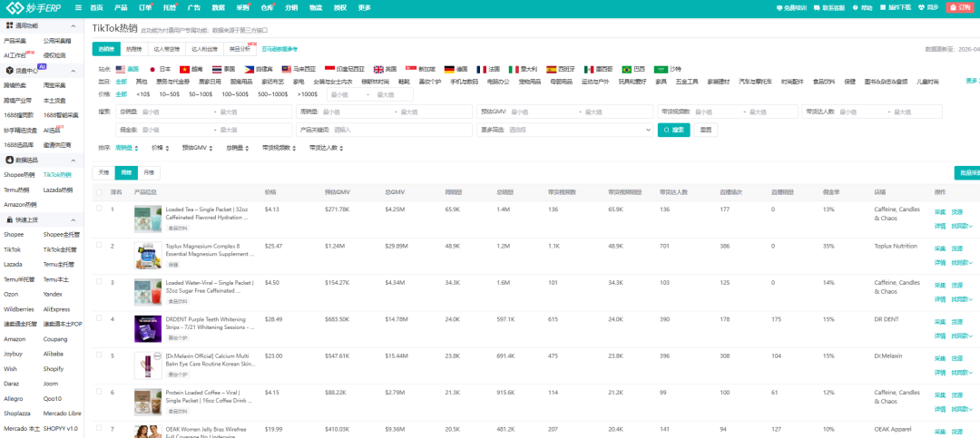Click the 妙手ERP logo
Viewport: 980px width, 438px height.
tap(35, 7)
